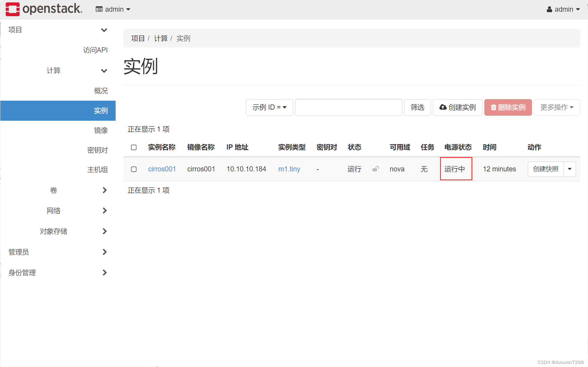
Task: Open 密钥对 key pairs page
Action: click(x=97, y=150)
